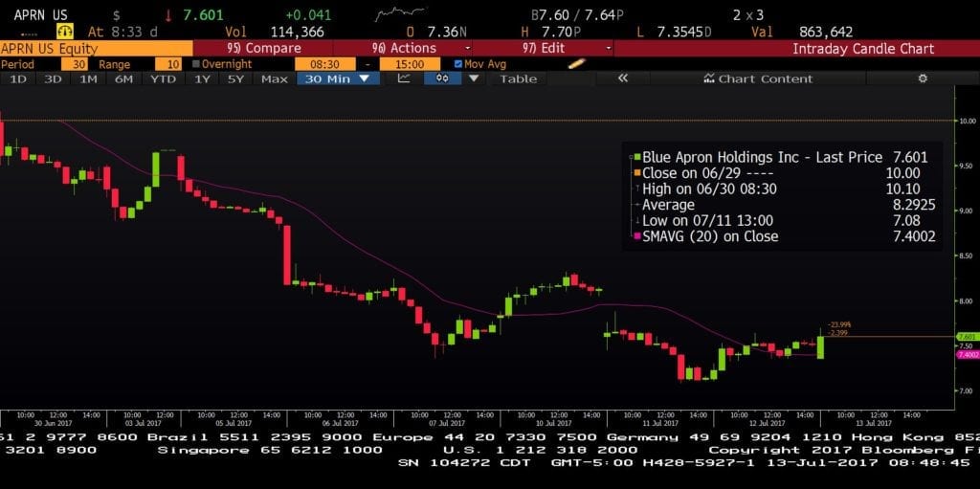The image size is (980, 489).
Task: Select the Max range tab
Action: pos(275,78)
